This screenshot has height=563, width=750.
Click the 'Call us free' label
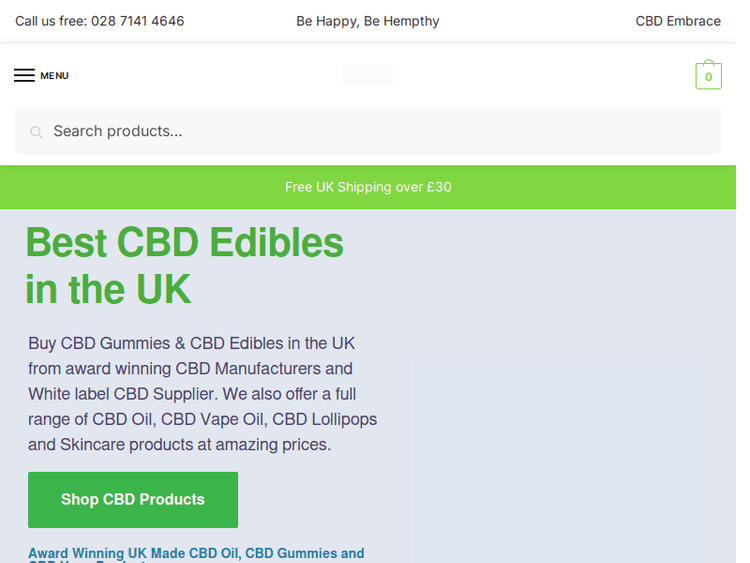click(51, 21)
